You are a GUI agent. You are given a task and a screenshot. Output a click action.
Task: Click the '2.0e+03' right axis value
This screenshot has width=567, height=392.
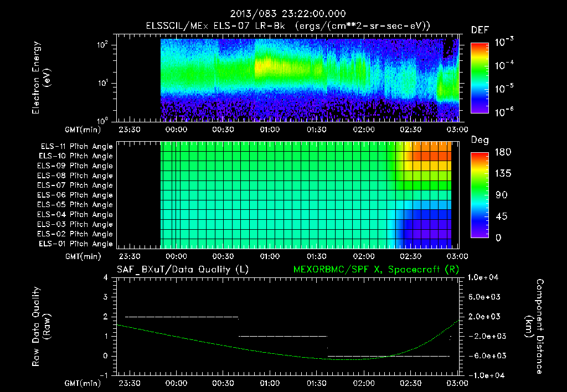click(x=484, y=317)
